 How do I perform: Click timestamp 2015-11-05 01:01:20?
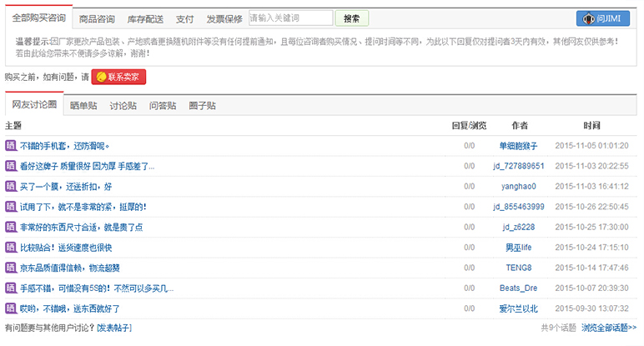point(591,146)
